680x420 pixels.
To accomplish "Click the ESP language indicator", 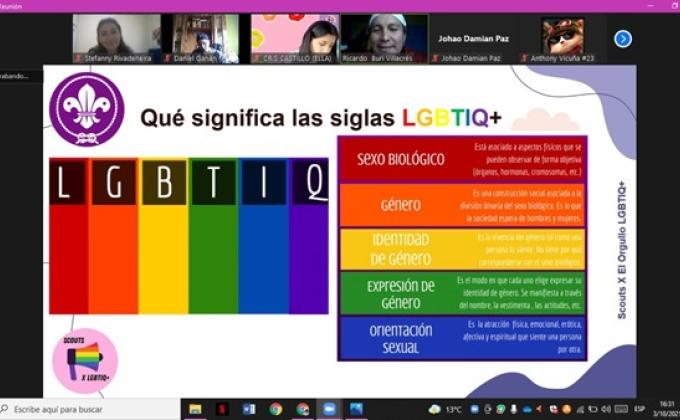I will 639,409.
